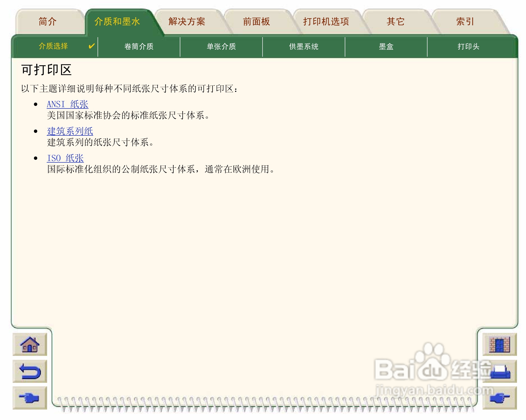Open the 建筑系列纸 link

(70, 131)
